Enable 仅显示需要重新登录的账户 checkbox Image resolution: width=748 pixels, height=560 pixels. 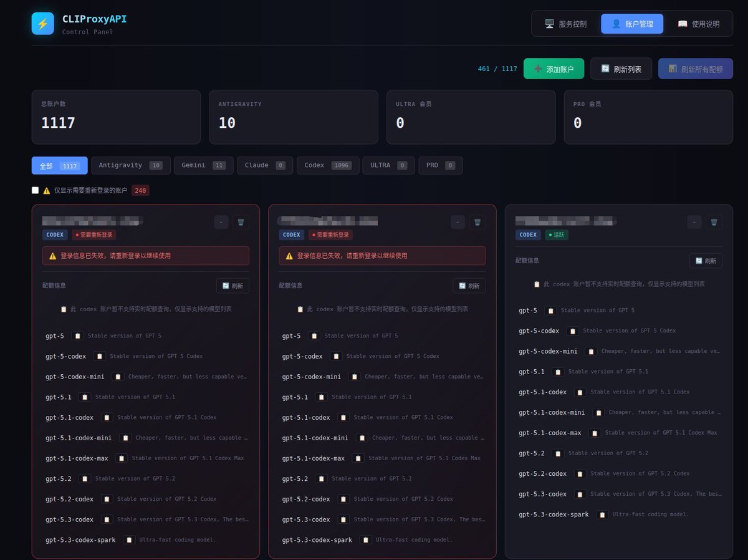36,190
